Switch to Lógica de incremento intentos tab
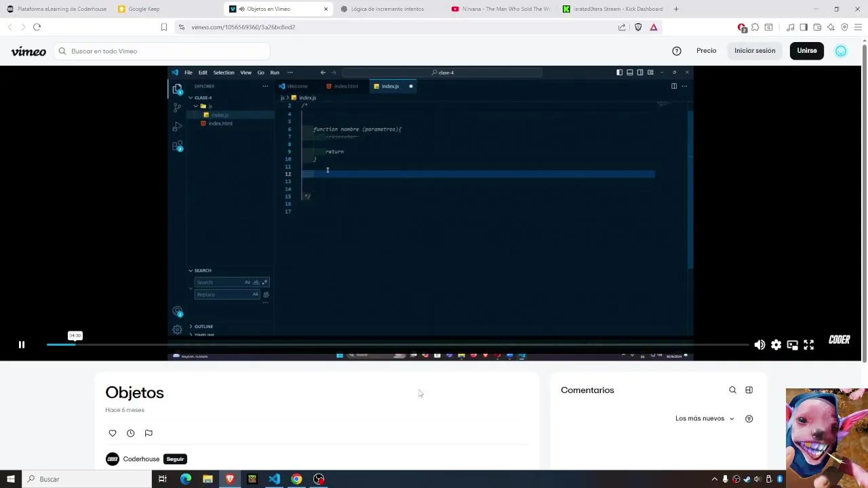The image size is (868, 488). [x=387, y=9]
